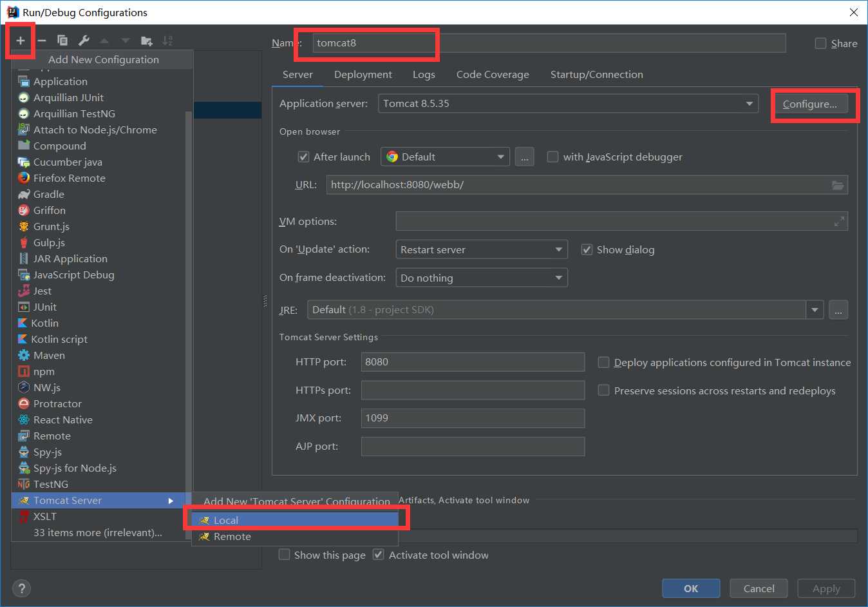Screen dimensions: 868x607
Task: Click the empty AJP port field
Action: (x=473, y=446)
